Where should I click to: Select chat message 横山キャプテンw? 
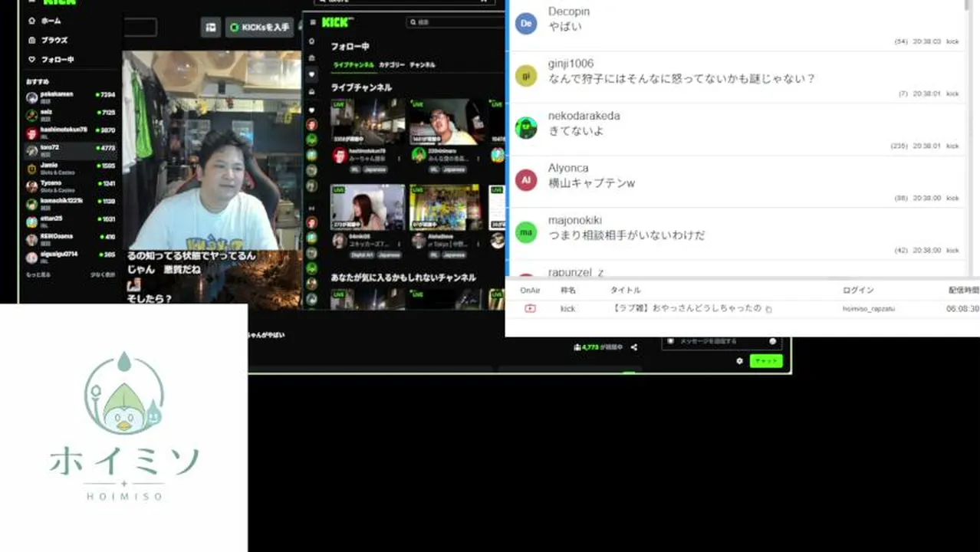pos(591,183)
